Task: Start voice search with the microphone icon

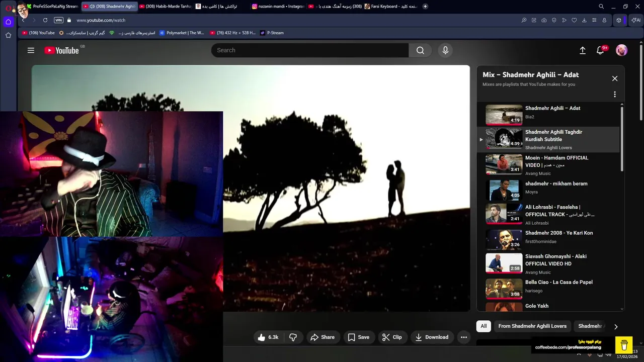Action: [x=445, y=50]
